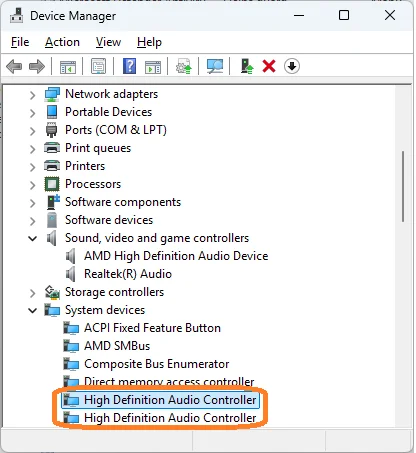Click the Network adapters category icon
416x453 pixels.
coord(52,94)
